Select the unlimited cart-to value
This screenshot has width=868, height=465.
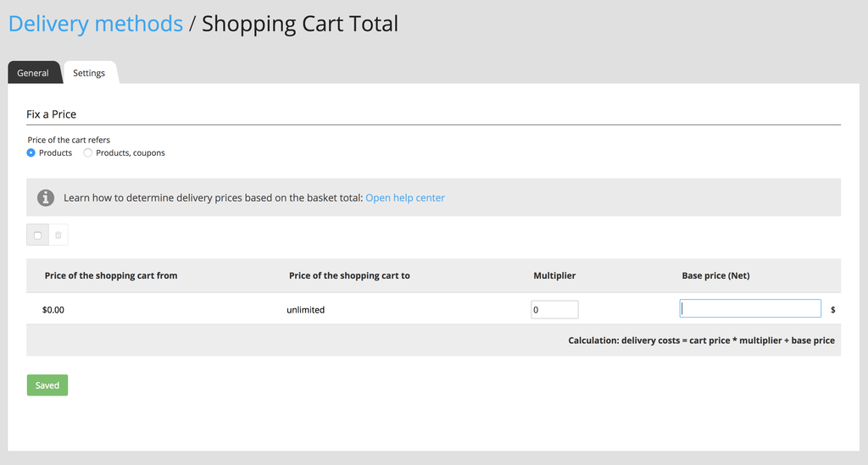tap(305, 310)
